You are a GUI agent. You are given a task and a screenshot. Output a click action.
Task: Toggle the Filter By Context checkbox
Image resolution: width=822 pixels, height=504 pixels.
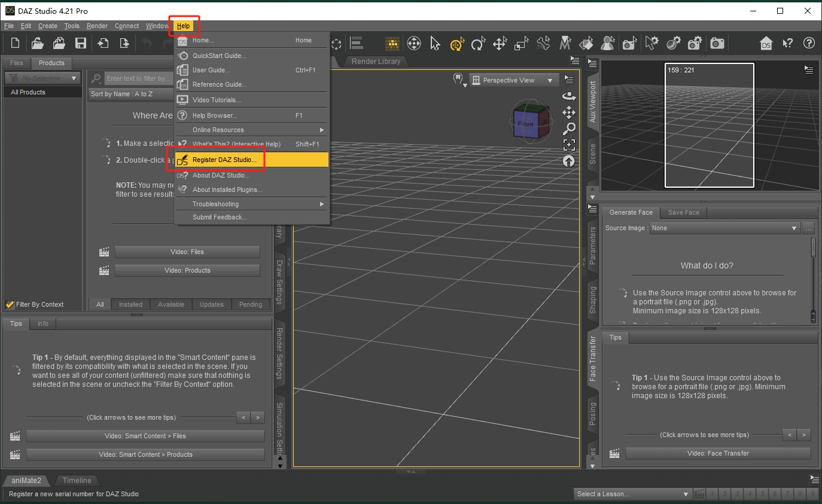[10, 304]
